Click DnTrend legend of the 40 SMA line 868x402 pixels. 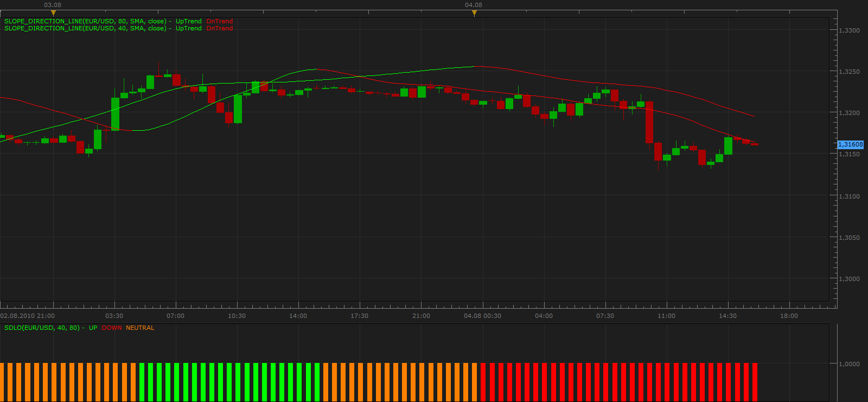[x=220, y=28]
